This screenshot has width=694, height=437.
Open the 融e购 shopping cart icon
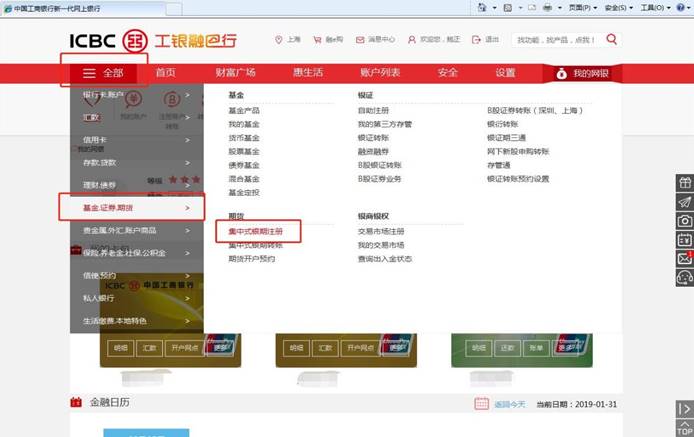[x=317, y=40]
